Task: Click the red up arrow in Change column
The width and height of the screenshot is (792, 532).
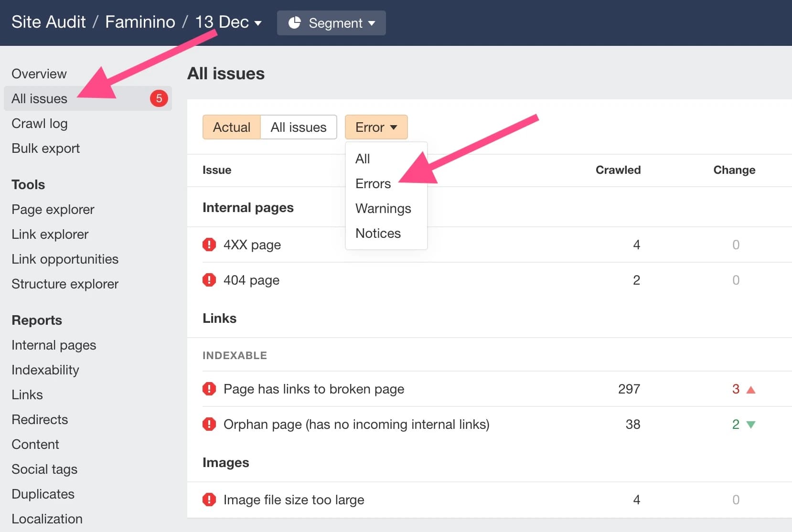Action: [x=751, y=390]
